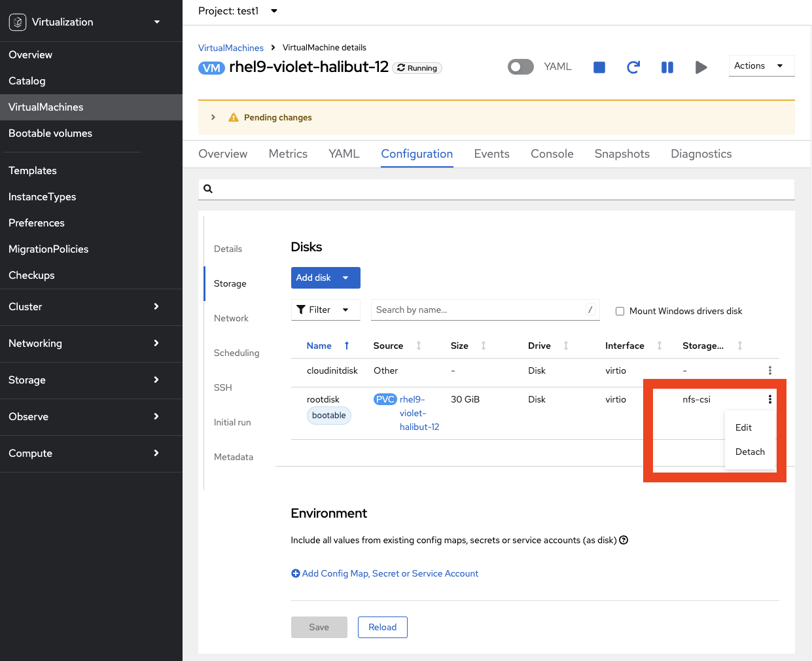This screenshot has width=812, height=661.
Task: Click the Restart VM circular arrow icon
Action: point(633,67)
